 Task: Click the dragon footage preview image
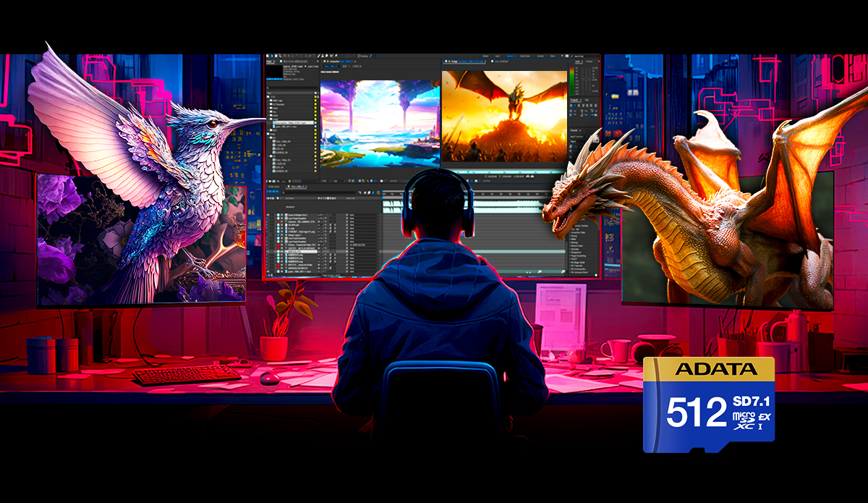tap(503, 116)
